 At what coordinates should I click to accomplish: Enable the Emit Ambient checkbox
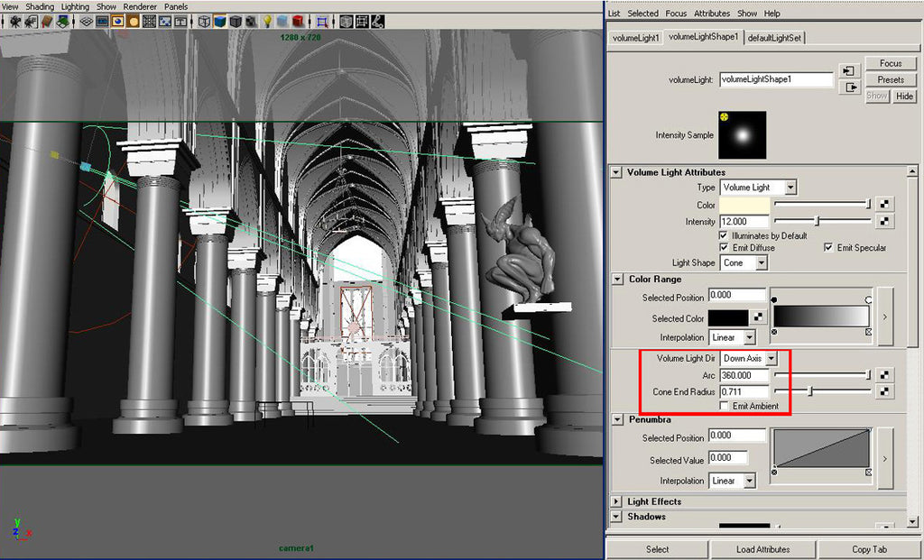click(725, 406)
